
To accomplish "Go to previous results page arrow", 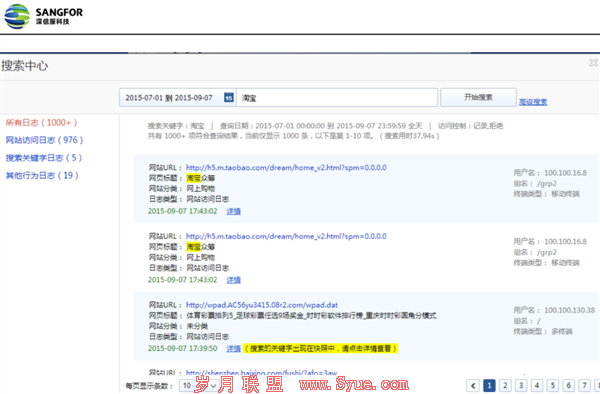I will tap(473, 385).
